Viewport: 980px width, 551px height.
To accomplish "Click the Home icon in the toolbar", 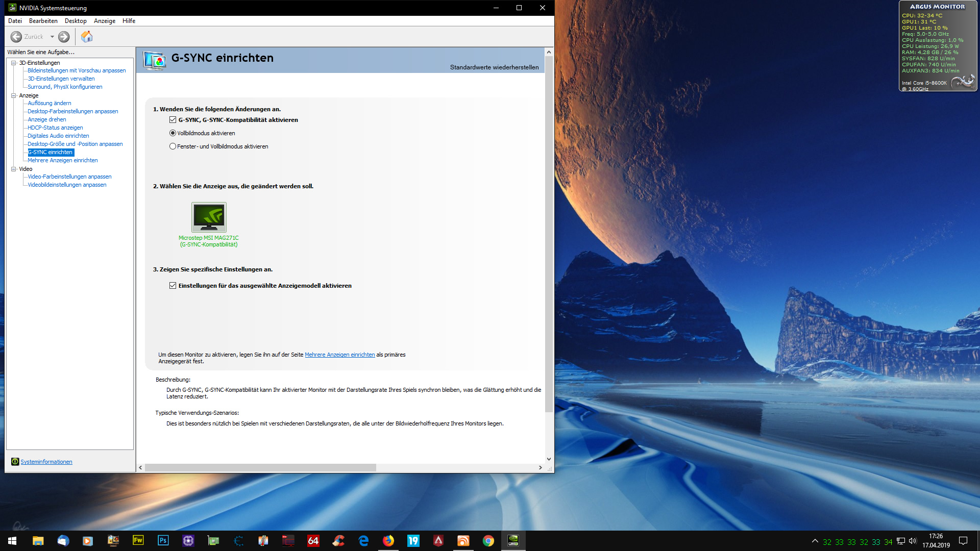I will point(87,37).
